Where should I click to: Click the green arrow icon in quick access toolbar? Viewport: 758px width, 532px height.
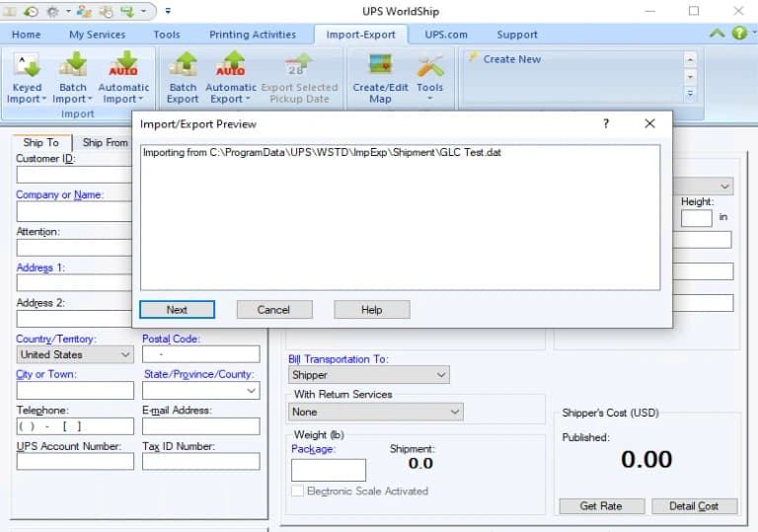(x=127, y=11)
